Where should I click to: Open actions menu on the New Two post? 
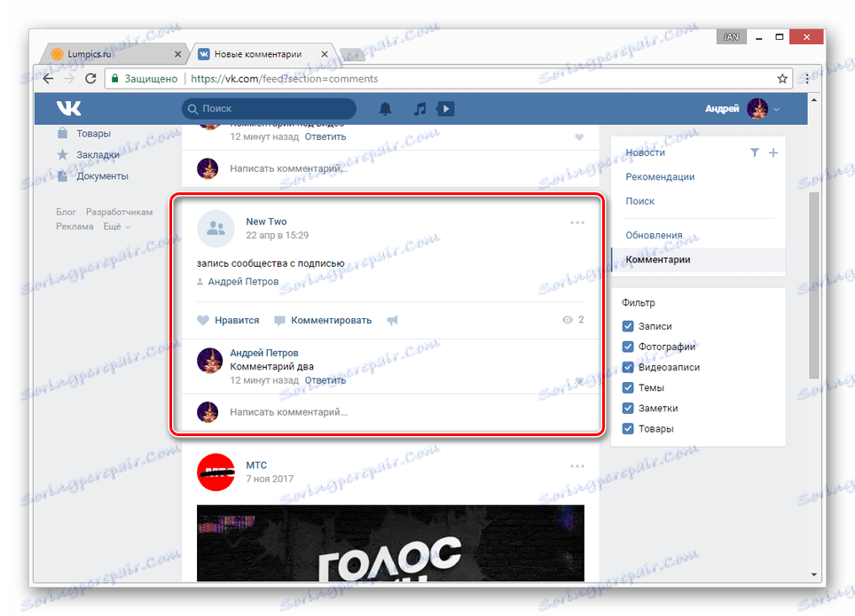[577, 222]
